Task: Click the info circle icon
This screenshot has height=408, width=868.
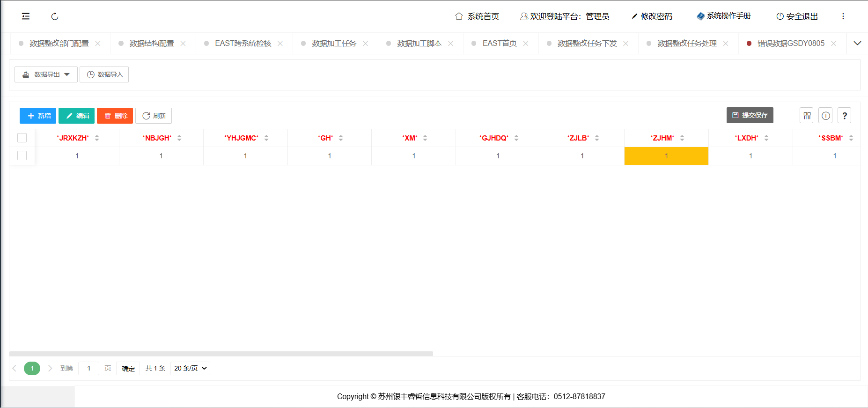Action: [826, 116]
